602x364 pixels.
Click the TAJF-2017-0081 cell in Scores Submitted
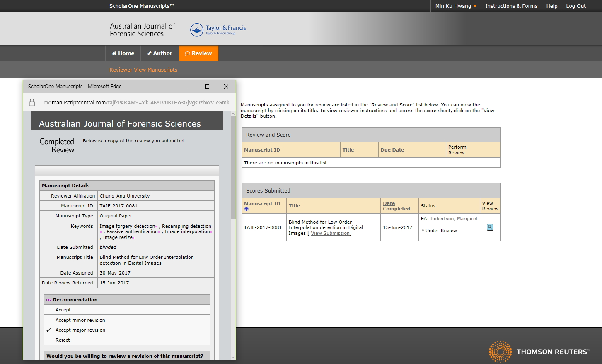click(263, 227)
